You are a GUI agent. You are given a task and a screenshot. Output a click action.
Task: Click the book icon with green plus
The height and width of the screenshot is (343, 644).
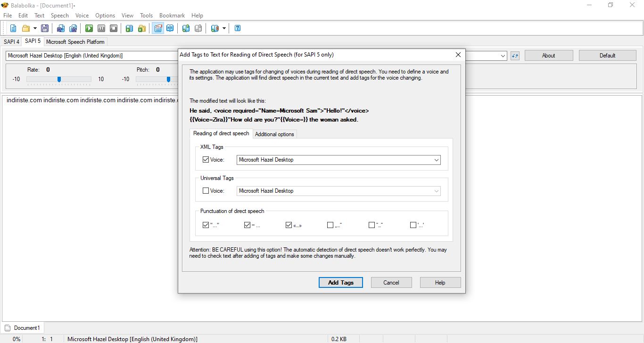coord(186,28)
